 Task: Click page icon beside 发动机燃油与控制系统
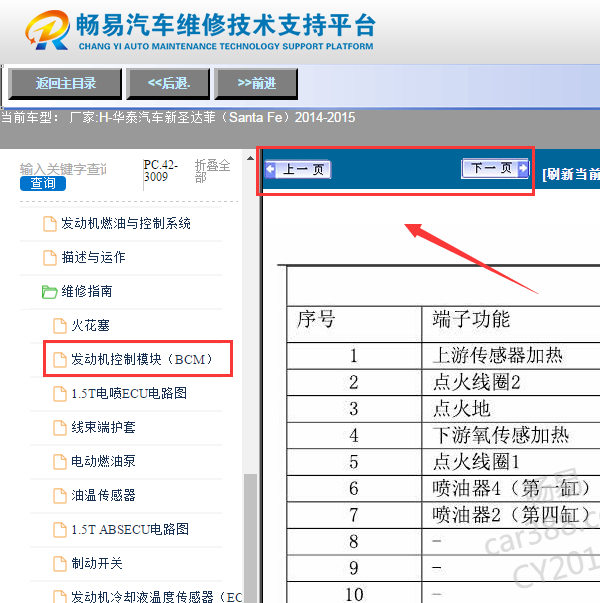click(50, 224)
